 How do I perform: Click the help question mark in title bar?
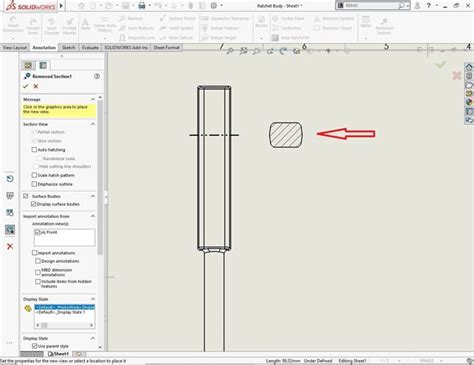tap(429, 6)
